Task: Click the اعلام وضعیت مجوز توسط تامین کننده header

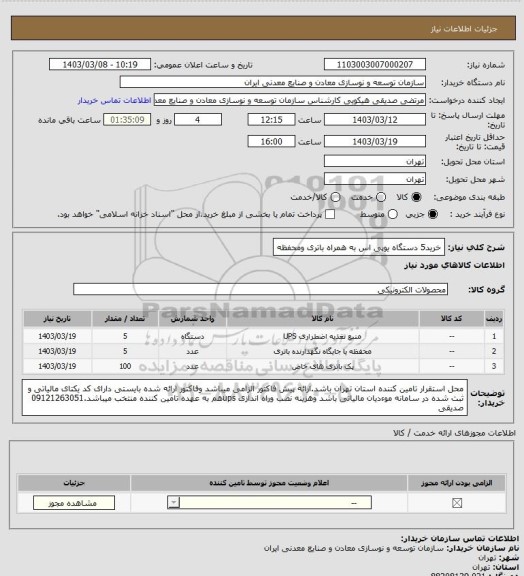Action: (269, 483)
